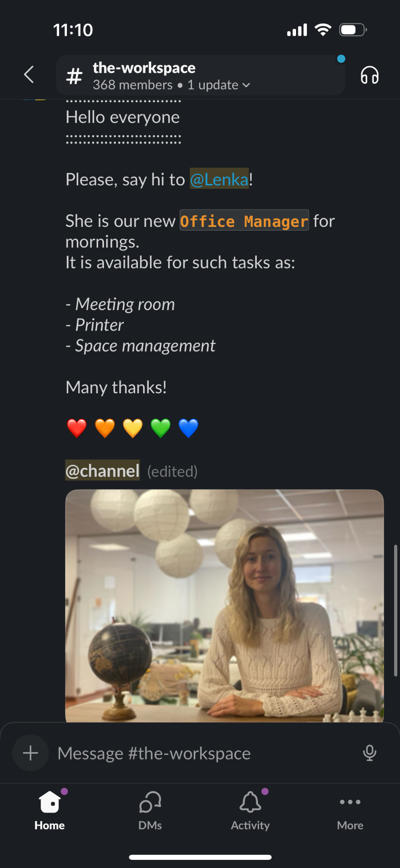
Task: Open the Activity tab
Action: tap(250, 811)
